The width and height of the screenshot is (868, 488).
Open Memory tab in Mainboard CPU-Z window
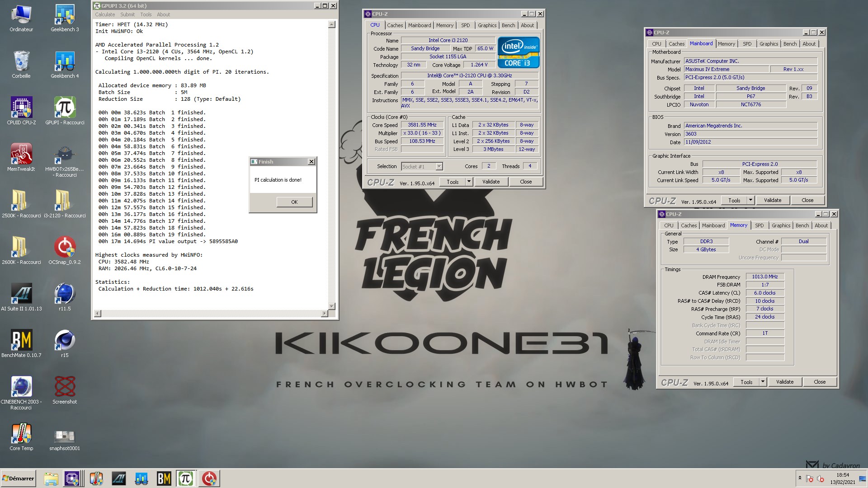[726, 44]
